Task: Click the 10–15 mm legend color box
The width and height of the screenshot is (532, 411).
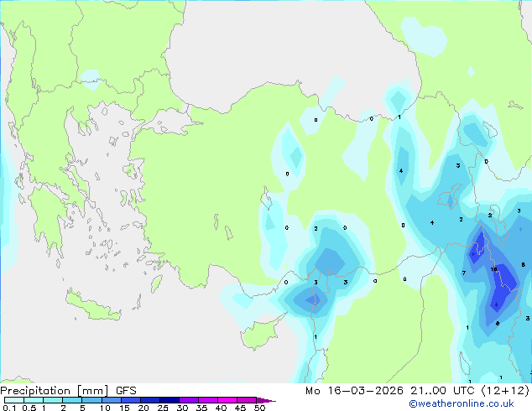Action: click(112, 400)
